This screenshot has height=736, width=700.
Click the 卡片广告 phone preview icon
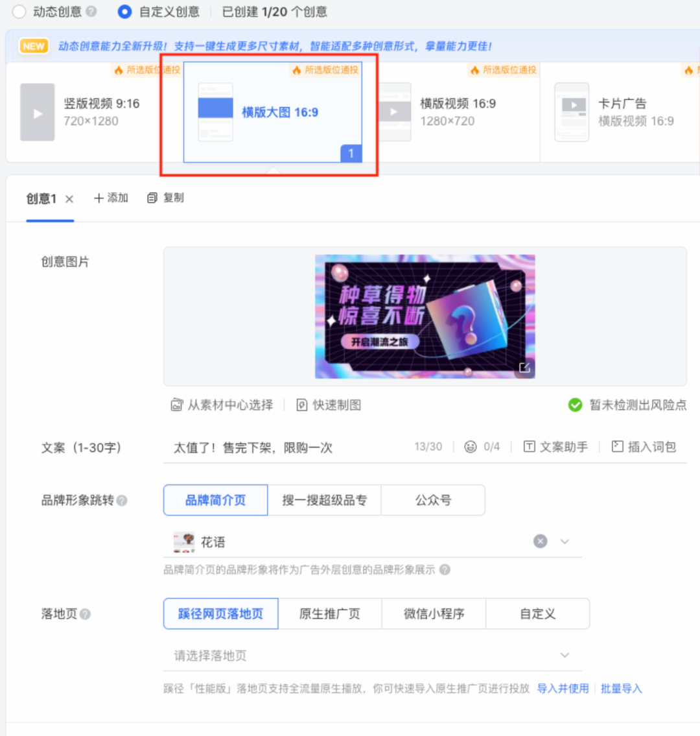pos(572,112)
